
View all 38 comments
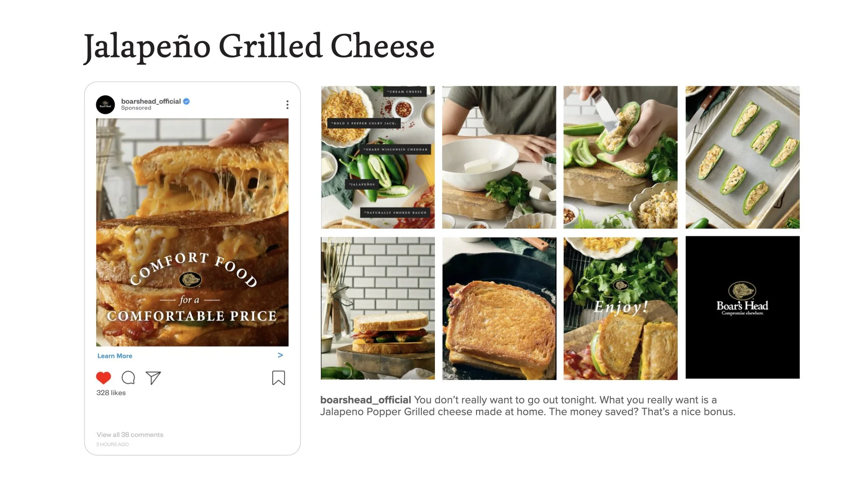(x=130, y=435)
